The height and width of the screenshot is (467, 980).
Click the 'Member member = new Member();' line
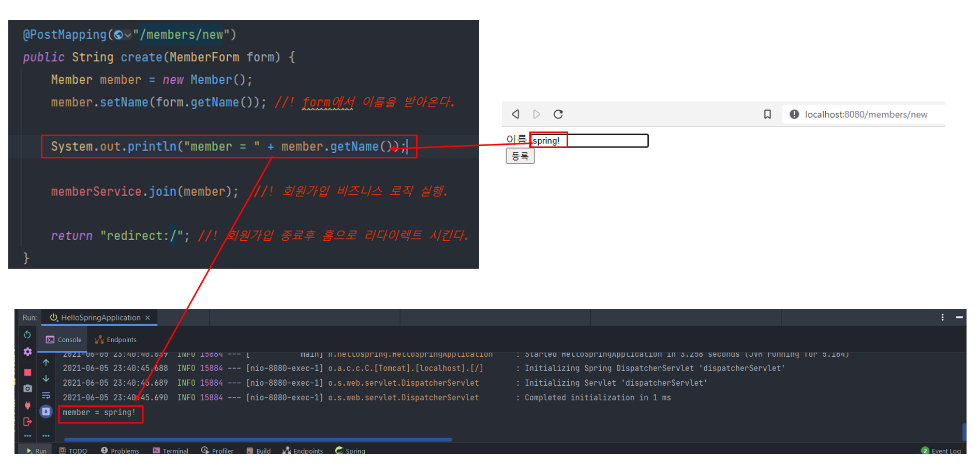pos(152,80)
